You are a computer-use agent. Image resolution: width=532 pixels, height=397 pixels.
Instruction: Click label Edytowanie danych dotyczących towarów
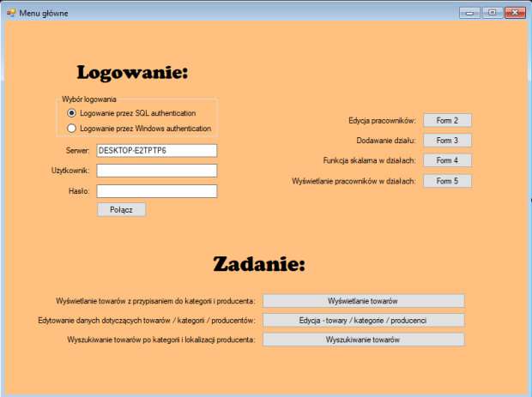click(147, 321)
